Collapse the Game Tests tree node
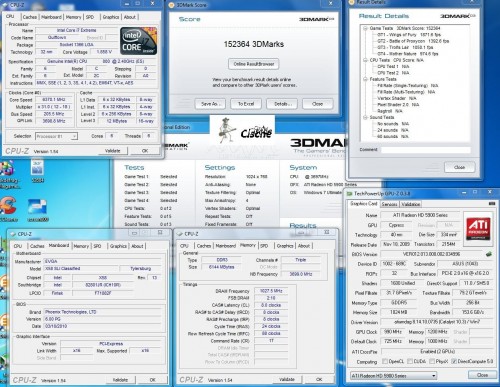Viewport: 500px width, 387px height. click(365, 28)
